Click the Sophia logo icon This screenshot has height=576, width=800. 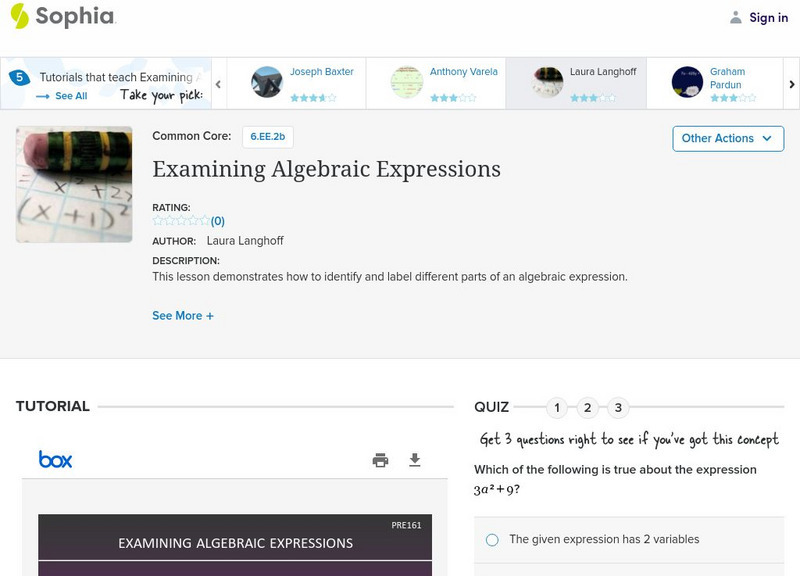tap(19, 16)
